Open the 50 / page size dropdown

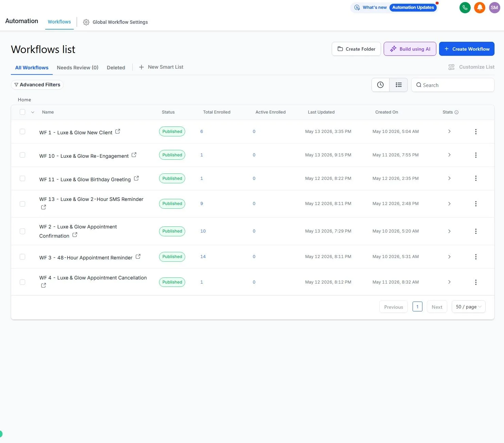click(x=468, y=307)
